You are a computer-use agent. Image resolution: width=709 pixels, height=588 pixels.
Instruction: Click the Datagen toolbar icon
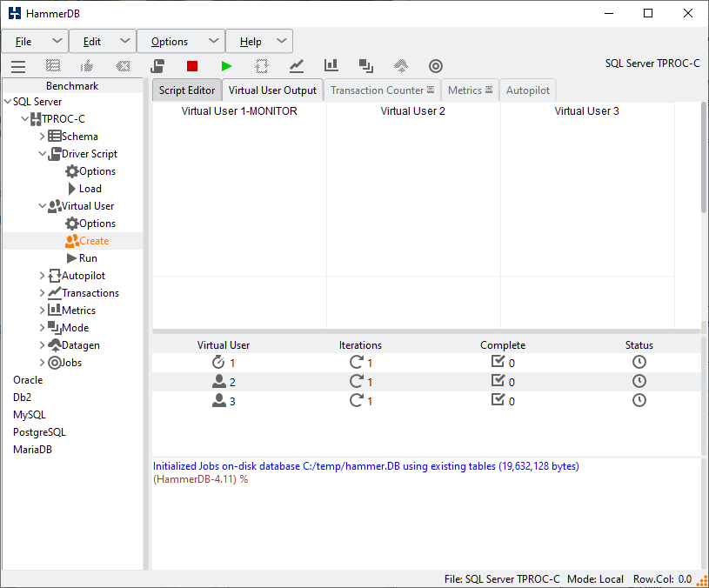pyautogui.click(x=401, y=66)
